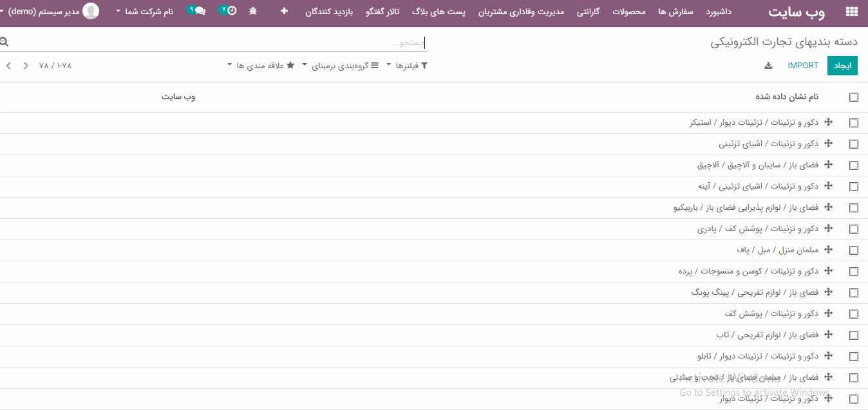Click drag handle for مبلمان منزل / مبل / پاف
This screenshot has height=410, width=868.
point(829,250)
